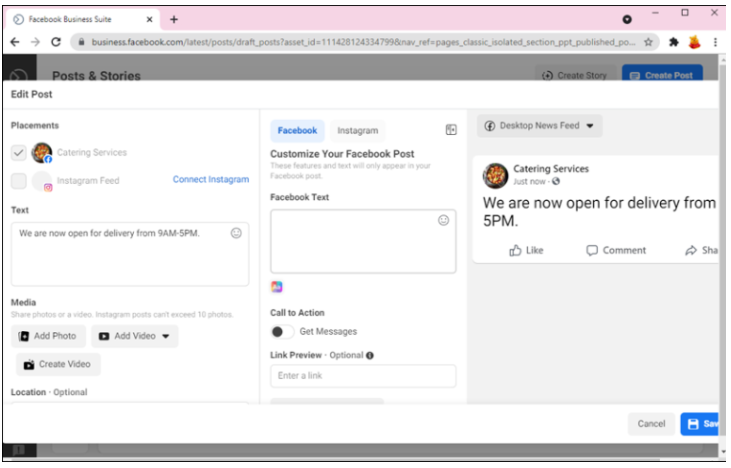Reload the page with refresh icon
731x468 pixels.
click(56, 42)
